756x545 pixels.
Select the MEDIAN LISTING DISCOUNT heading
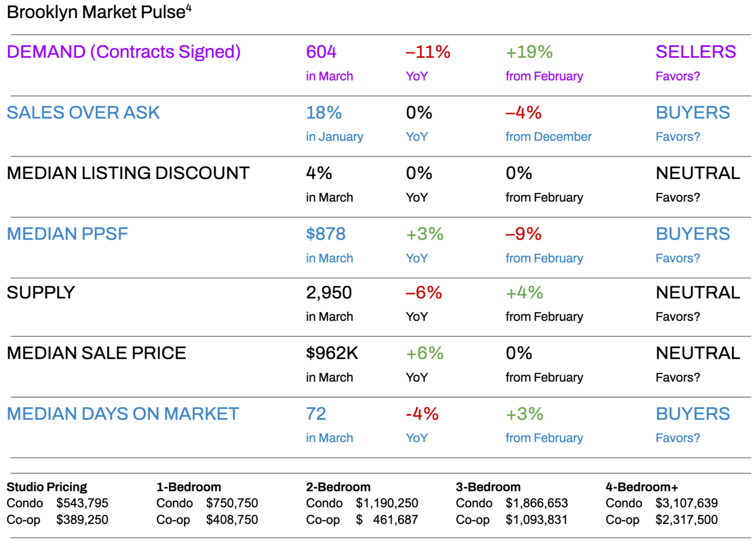pos(128,174)
